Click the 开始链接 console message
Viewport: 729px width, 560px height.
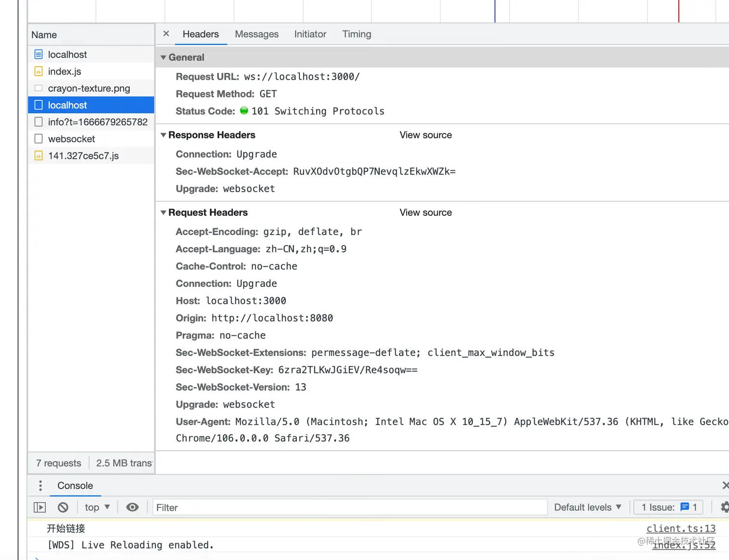point(66,529)
